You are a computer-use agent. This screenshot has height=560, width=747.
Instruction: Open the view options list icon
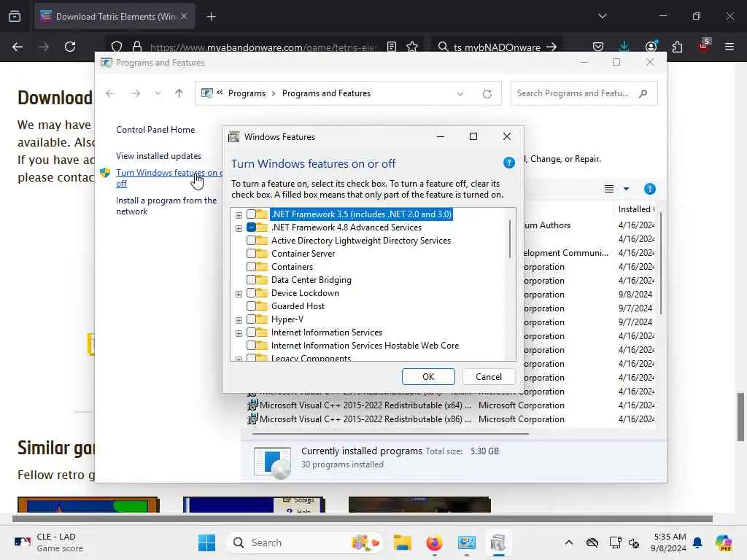[x=609, y=189]
